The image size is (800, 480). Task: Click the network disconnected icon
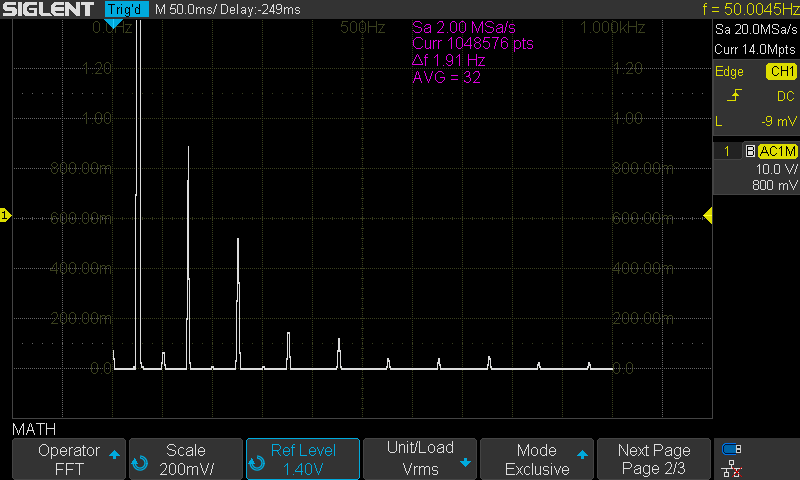pos(732,468)
